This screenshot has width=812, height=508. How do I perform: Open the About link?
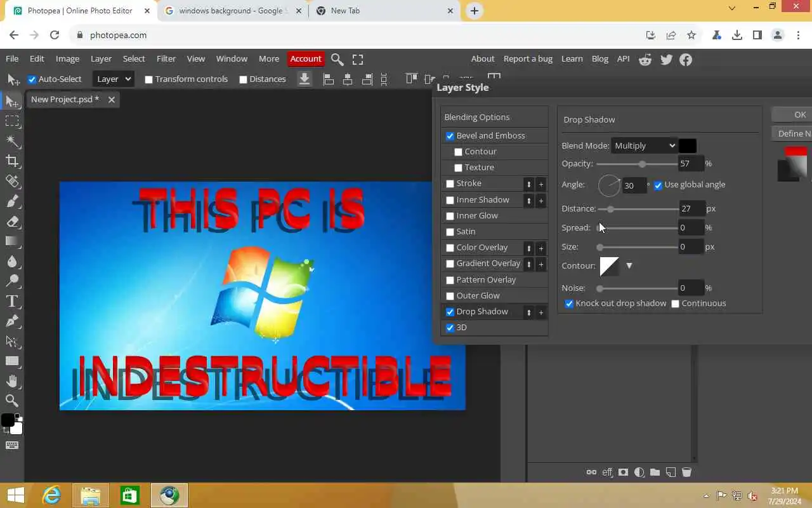click(482, 58)
